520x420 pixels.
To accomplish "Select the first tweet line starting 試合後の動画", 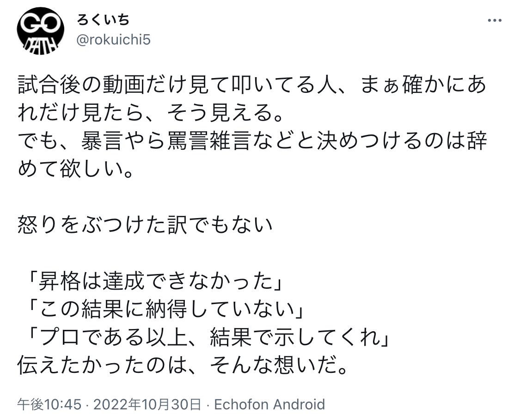I will click(x=252, y=85).
